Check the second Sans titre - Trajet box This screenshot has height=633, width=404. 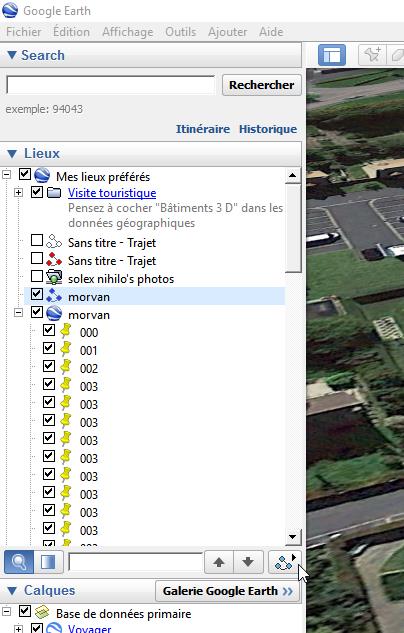[37, 258]
